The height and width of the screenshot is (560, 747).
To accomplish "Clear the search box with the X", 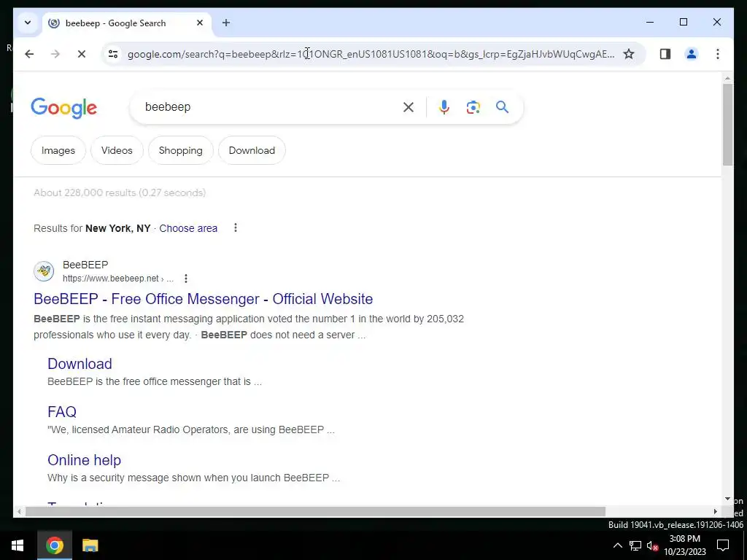I will [x=409, y=107].
